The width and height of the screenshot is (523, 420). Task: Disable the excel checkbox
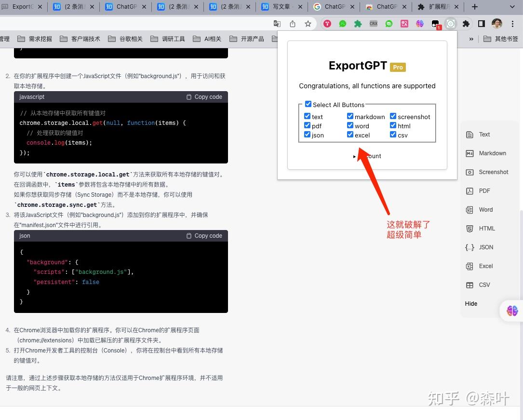(x=350, y=134)
